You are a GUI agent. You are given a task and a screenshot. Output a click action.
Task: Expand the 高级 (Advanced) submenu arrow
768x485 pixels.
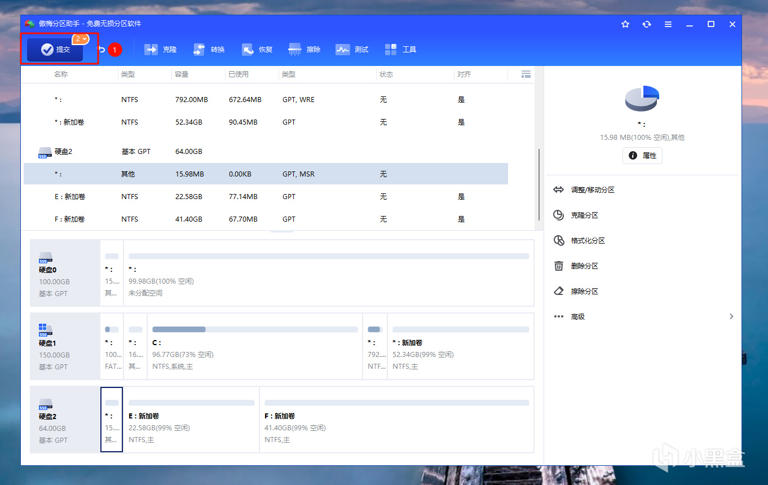tap(731, 316)
